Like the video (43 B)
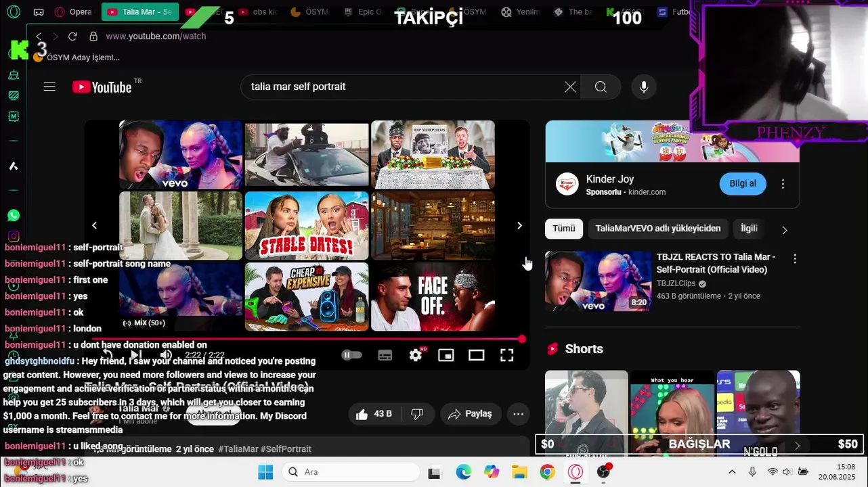Viewport: 868px width, 487px height. tap(374, 414)
